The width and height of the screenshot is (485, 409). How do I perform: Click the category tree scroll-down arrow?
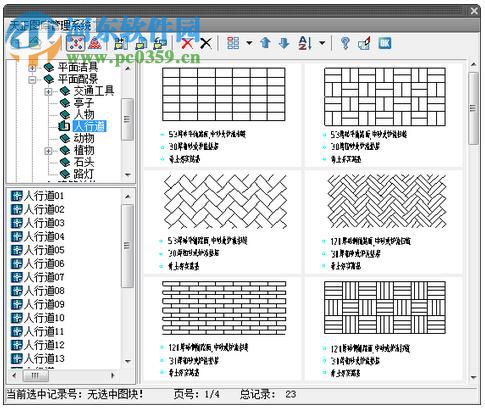128,175
